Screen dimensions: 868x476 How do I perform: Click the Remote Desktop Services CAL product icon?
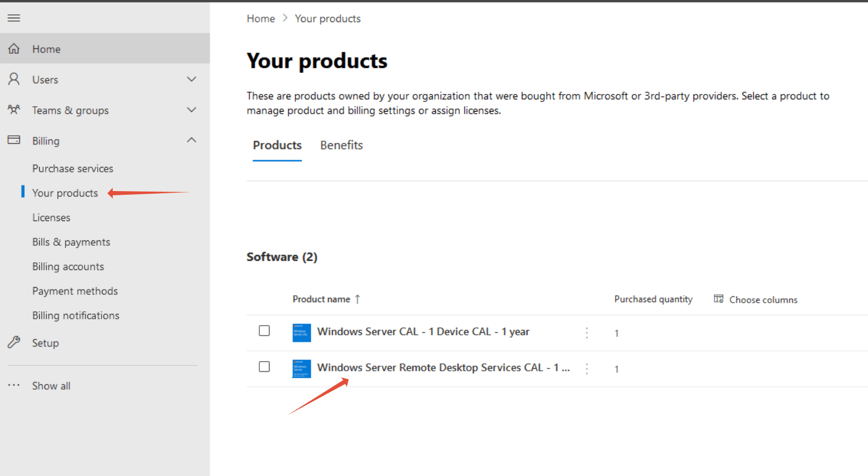coord(302,369)
